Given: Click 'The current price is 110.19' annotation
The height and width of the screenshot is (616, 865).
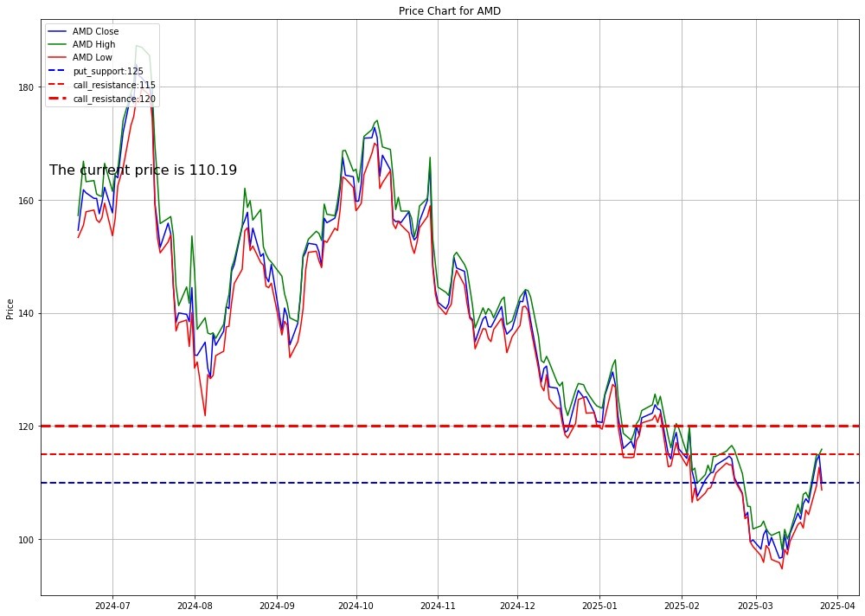Looking at the screenshot, I should pos(143,170).
